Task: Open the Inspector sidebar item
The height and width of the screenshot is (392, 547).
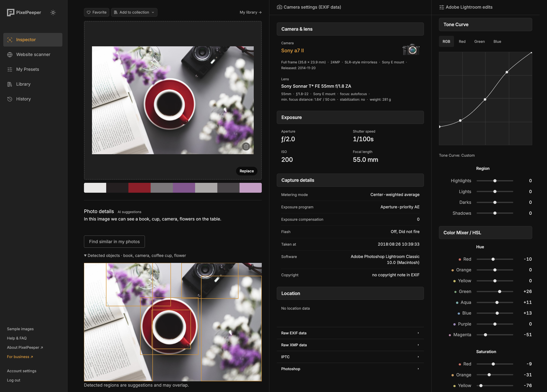Action: 33,40
